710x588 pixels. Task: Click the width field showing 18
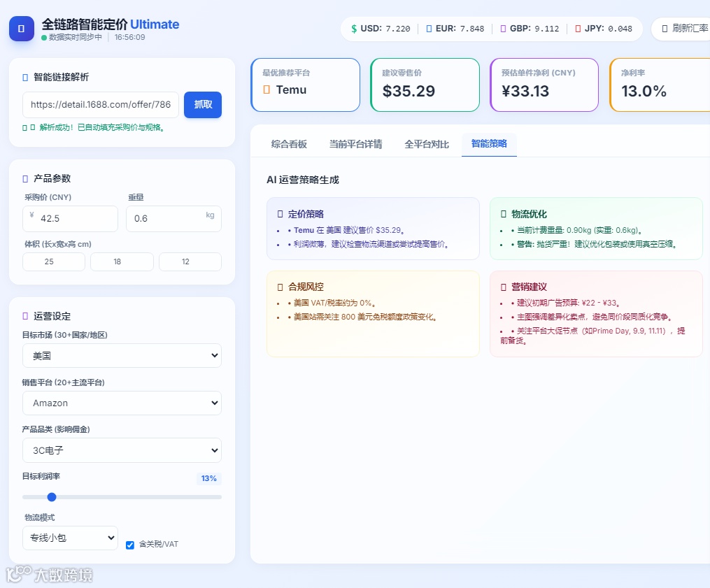tap(122, 261)
